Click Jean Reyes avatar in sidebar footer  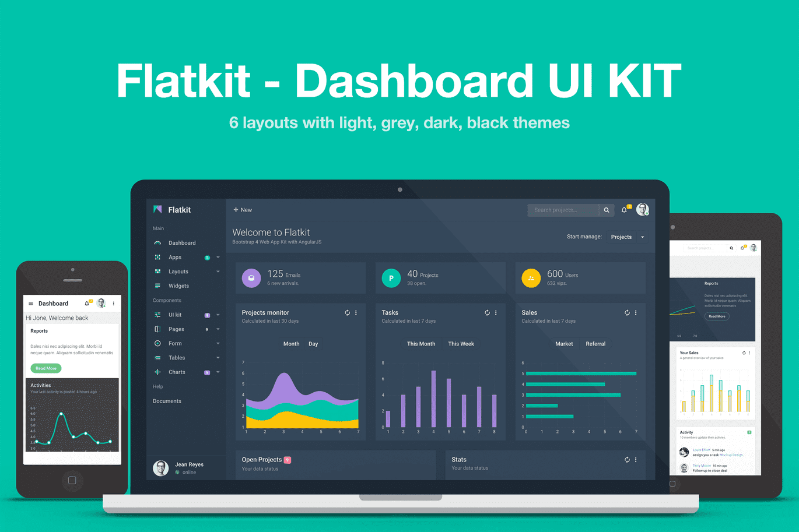[x=160, y=468]
